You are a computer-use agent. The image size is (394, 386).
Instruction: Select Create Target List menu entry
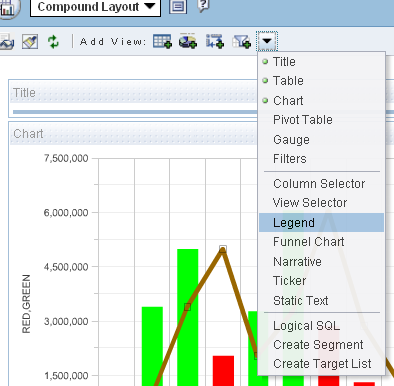321,364
